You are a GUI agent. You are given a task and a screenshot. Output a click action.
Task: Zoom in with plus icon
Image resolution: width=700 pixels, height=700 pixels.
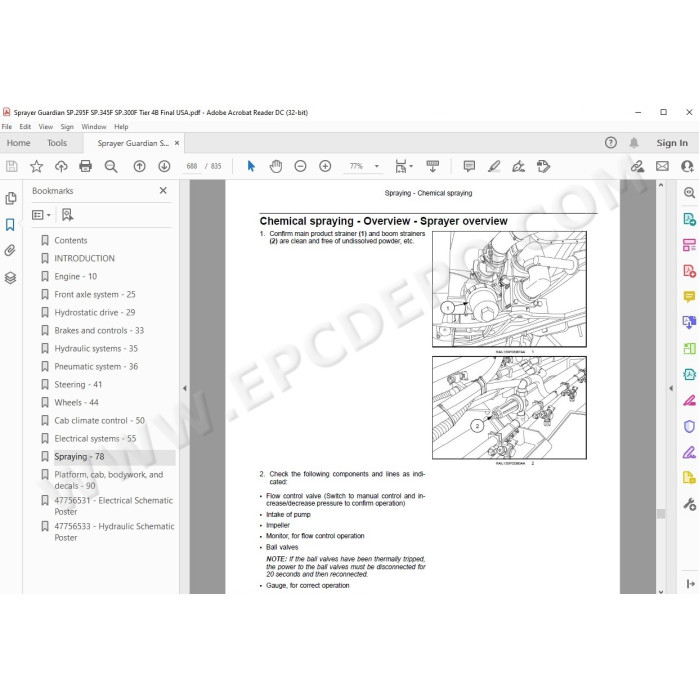tap(325, 167)
